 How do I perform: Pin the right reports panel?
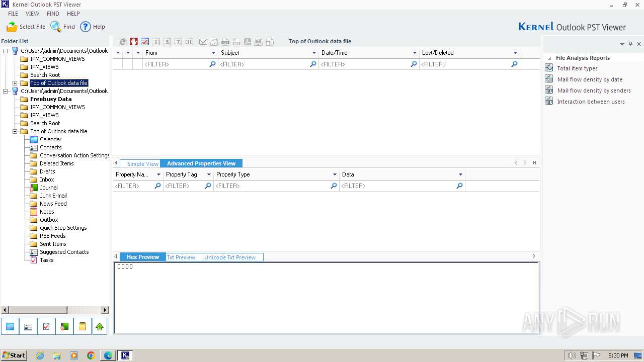(630, 44)
